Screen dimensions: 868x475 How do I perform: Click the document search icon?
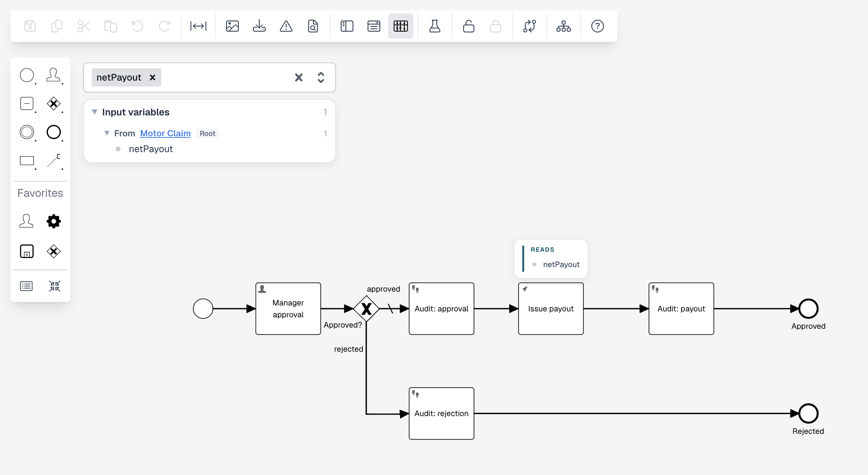click(313, 26)
